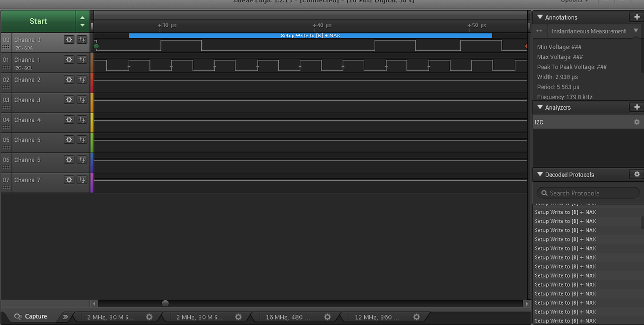Collapse the Decoded Protocols panel
This screenshot has height=325, width=644.
click(540, 175)
